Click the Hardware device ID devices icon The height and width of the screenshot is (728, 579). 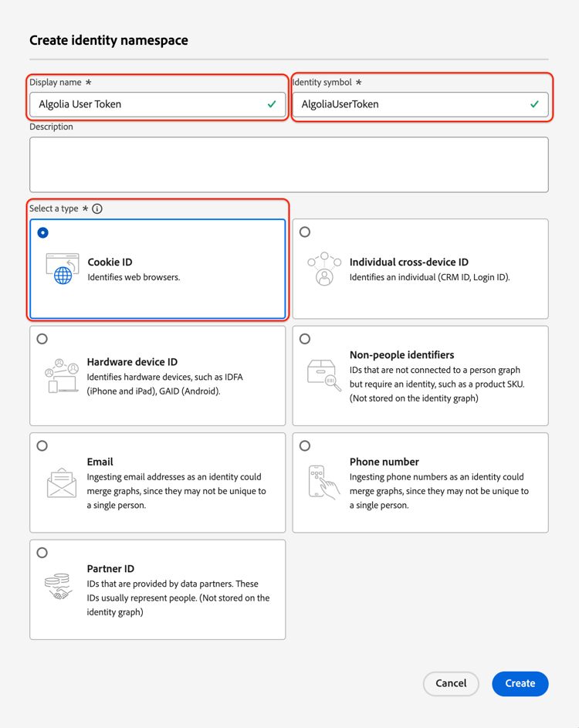coord(62,376)
